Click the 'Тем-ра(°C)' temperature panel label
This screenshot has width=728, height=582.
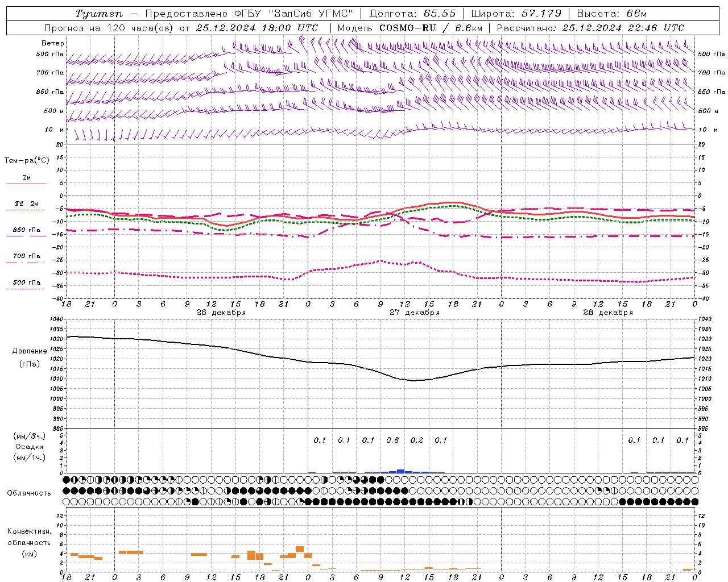tap(27, 161)
